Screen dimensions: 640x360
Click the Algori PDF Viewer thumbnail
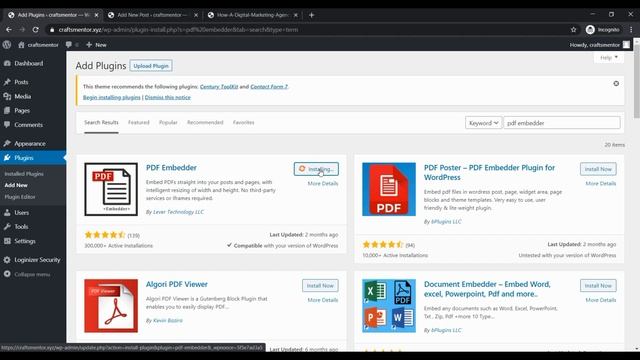coord(111,306)
